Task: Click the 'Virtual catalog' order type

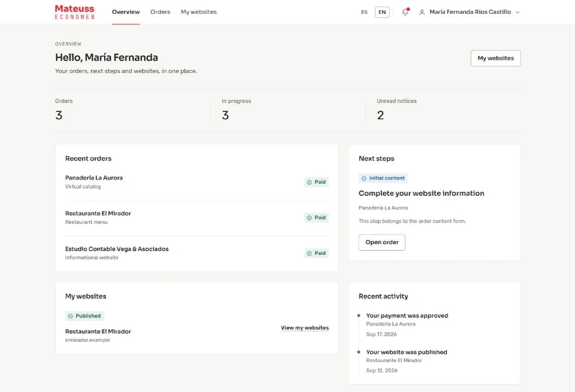Action: (x=83, y=187)
